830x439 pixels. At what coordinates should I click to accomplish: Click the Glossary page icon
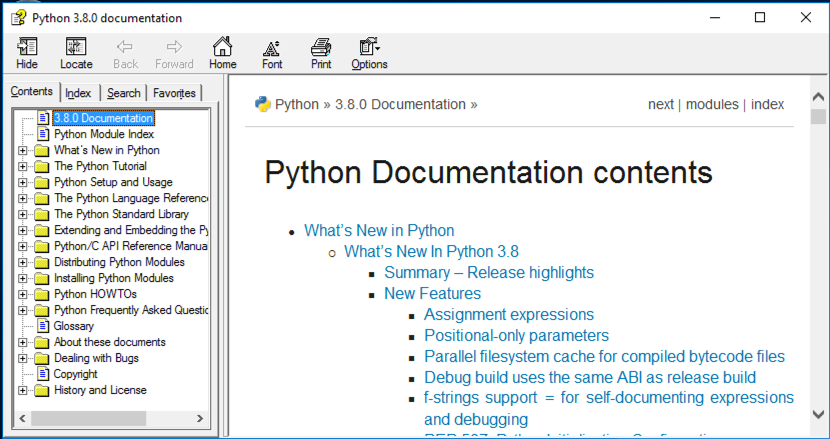pyautogui.click(x=43, y=326)
